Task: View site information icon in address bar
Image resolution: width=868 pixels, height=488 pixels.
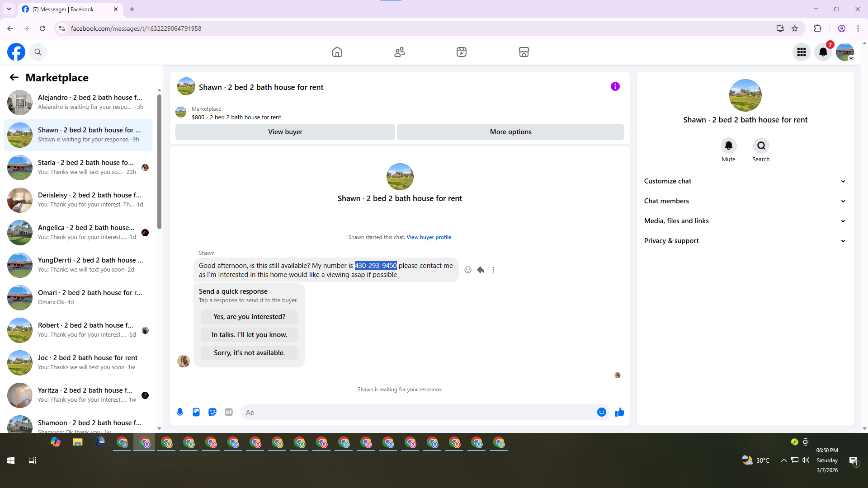Action: pyautogui.click(x=62, y=28)
